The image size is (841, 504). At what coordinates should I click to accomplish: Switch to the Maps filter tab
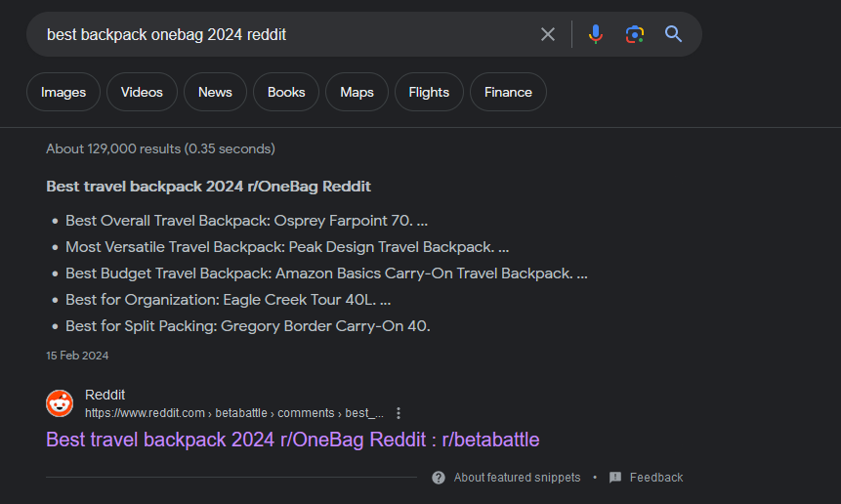[x=357, y=92]
